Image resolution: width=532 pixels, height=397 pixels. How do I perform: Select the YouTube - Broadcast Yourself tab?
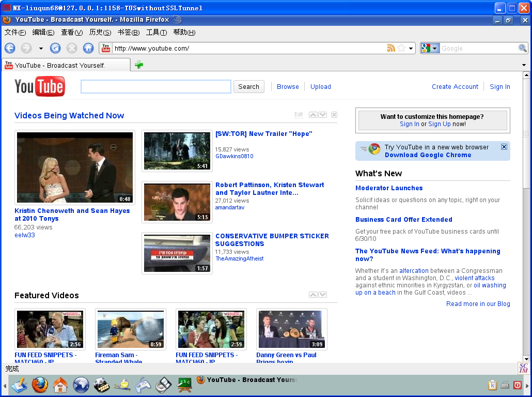[66, 65]
